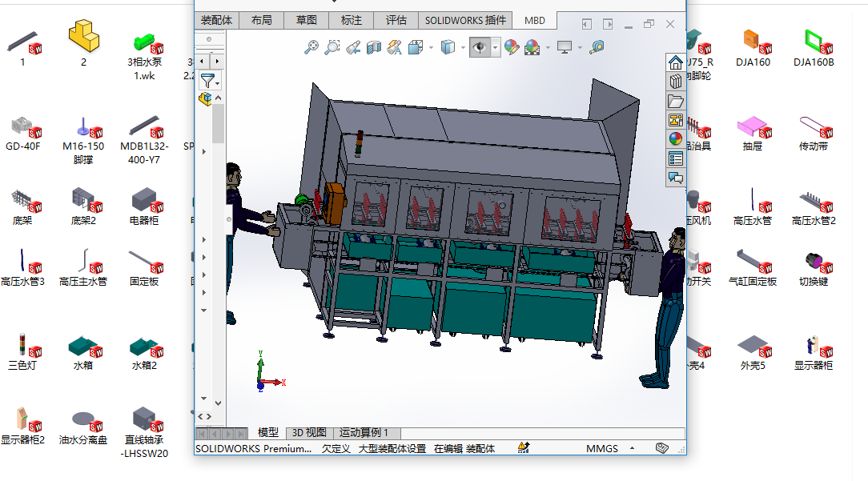
Task: Open the SOLIDWORKS 插件 tab
Action: 465,21
